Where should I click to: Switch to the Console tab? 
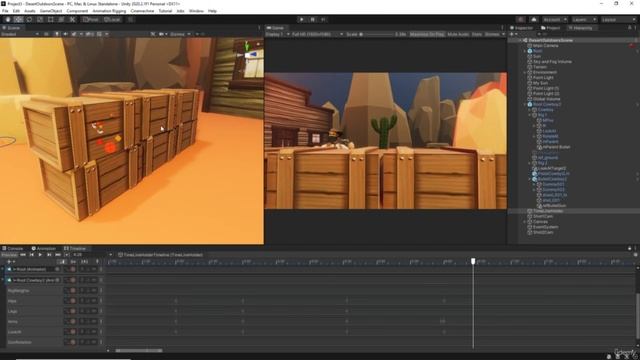point(13,248)
